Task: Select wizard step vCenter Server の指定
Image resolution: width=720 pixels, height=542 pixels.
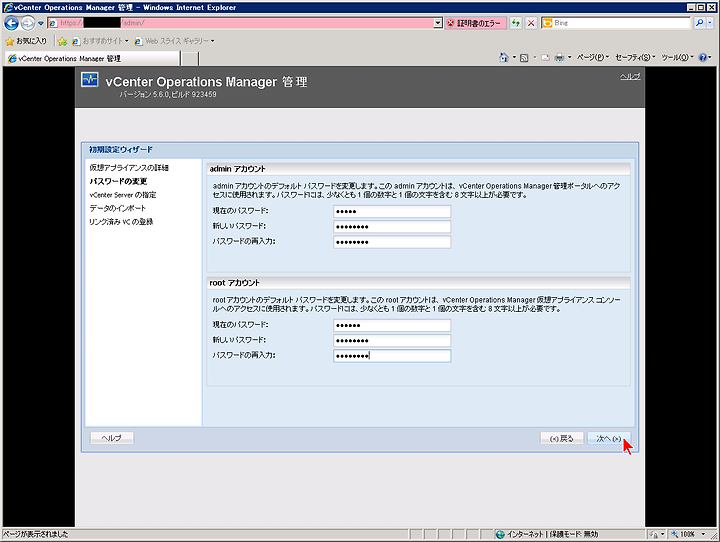Action: [x=123, y=195]
